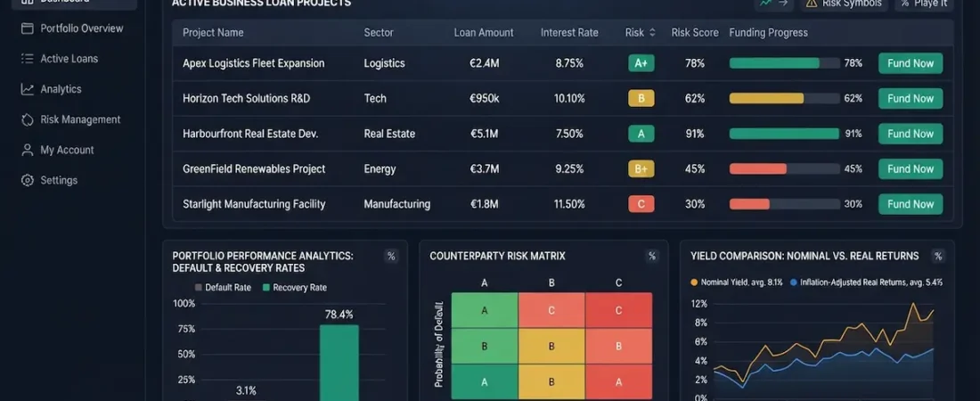Click the Loan Amount column header
Image resolution: width=980 pixels, height=401 pixels.
click(484, 33)
